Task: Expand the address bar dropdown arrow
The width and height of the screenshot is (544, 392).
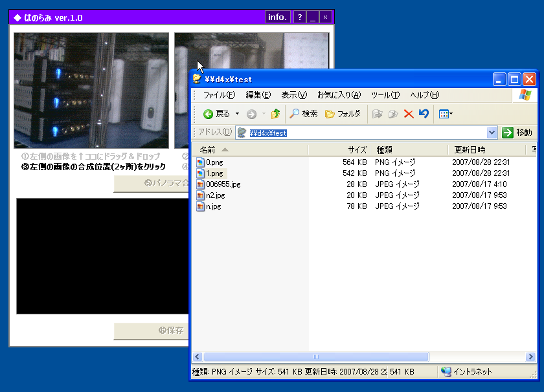Action: click(x=492, y=133)
